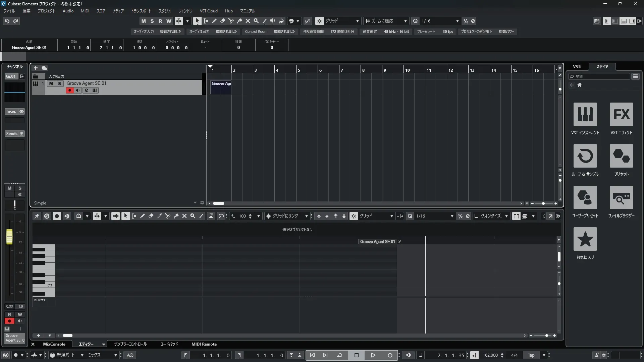Solo the Groove Agent SE 01 track
The width and height of the screenshot is (644, 362).
pos(59,83)
